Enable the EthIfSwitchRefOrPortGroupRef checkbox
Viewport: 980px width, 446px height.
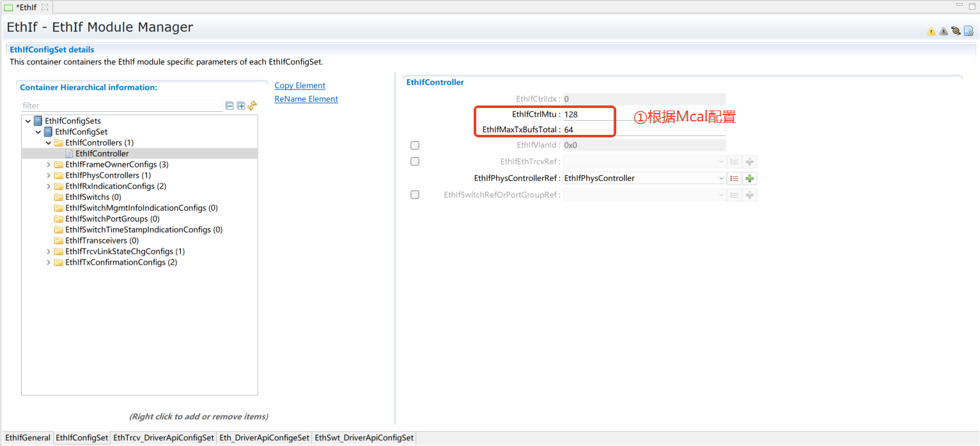coord(415,195)
